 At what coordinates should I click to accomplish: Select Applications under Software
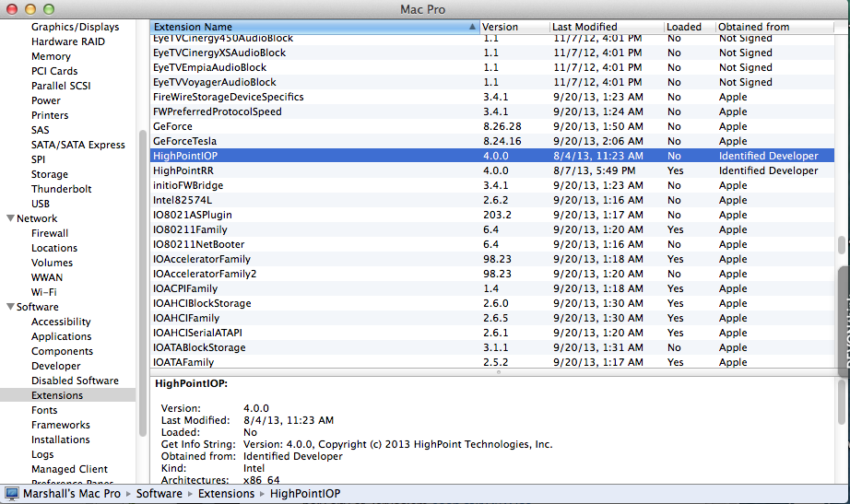(61, 336)
